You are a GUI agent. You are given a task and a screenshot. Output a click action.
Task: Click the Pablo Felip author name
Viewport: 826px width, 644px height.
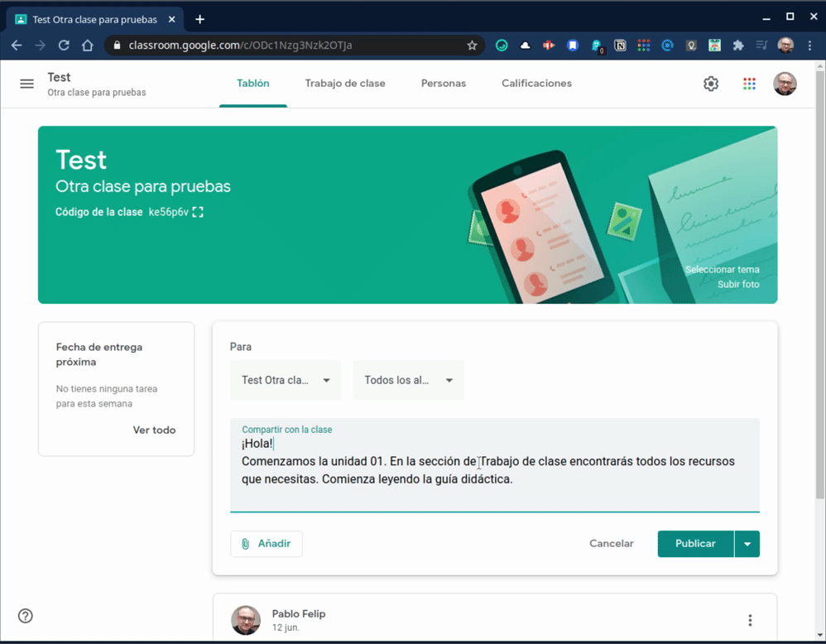[x=299, y=614]
